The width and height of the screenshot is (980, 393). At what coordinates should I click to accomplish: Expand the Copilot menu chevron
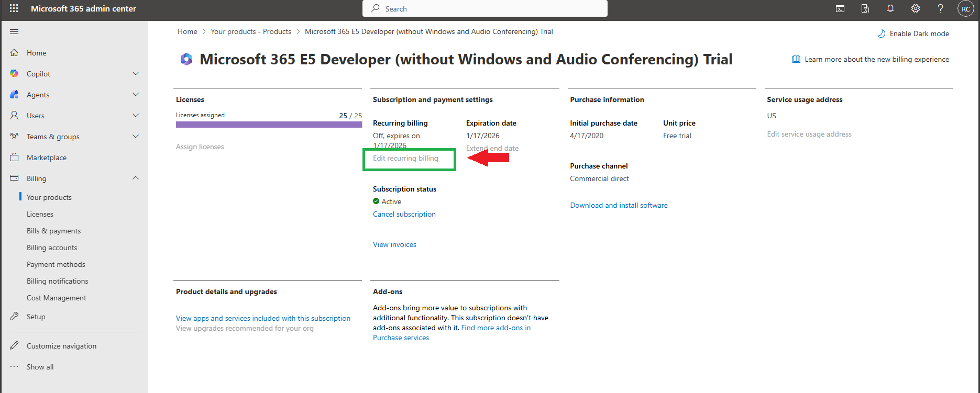point(136,74)
